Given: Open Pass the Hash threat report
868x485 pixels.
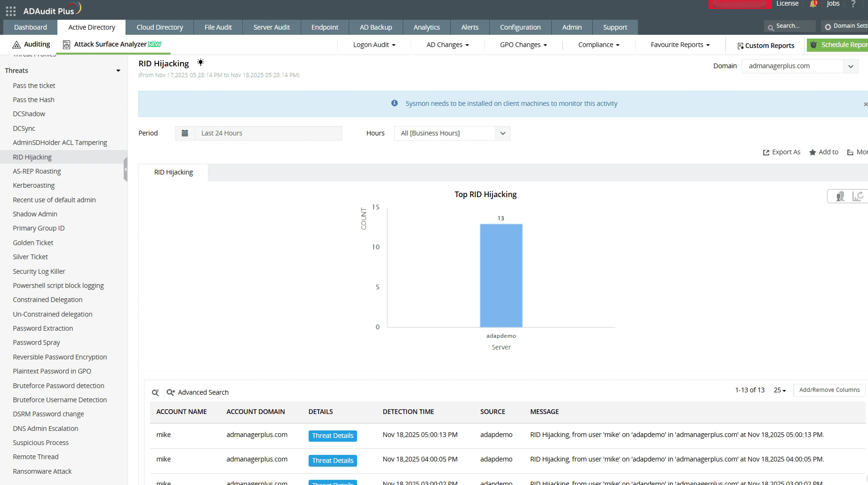Looking at the screenshot, I should click(x=33, y=100).
